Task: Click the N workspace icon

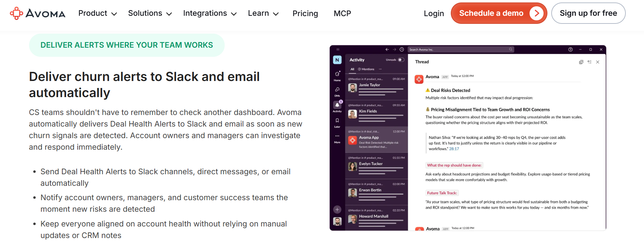Action: tap(337, 60)
